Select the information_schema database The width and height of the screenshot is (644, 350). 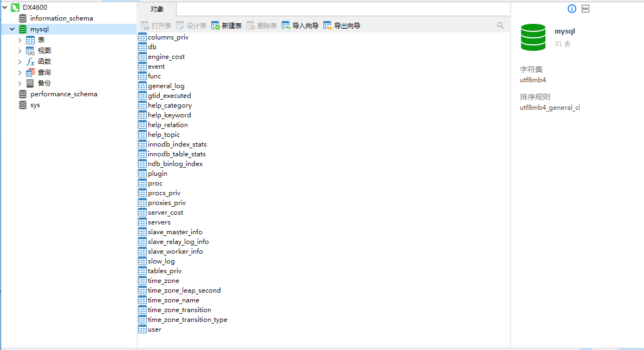point(61,18)
